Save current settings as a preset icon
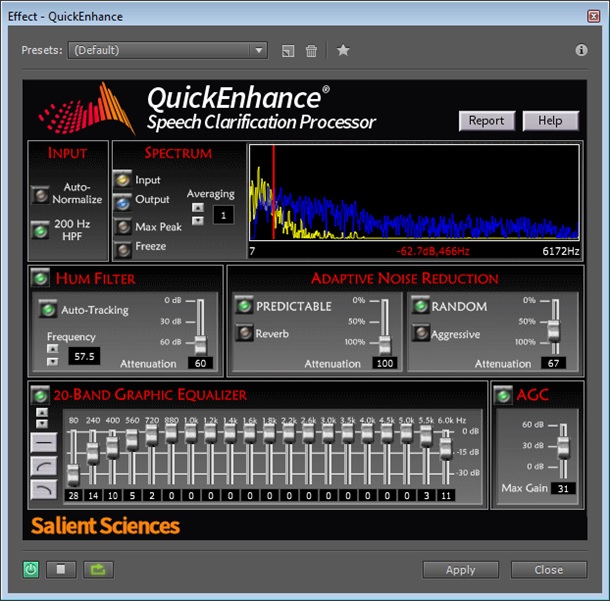This screenshot has height=601, width=610. click(288, 51)
